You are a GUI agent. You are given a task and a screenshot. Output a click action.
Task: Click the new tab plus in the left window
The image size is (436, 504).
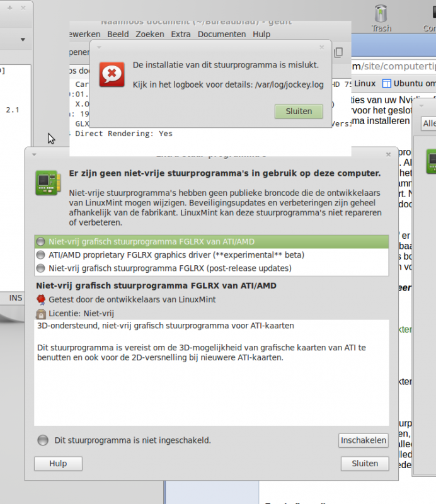(x=10, y=8)
